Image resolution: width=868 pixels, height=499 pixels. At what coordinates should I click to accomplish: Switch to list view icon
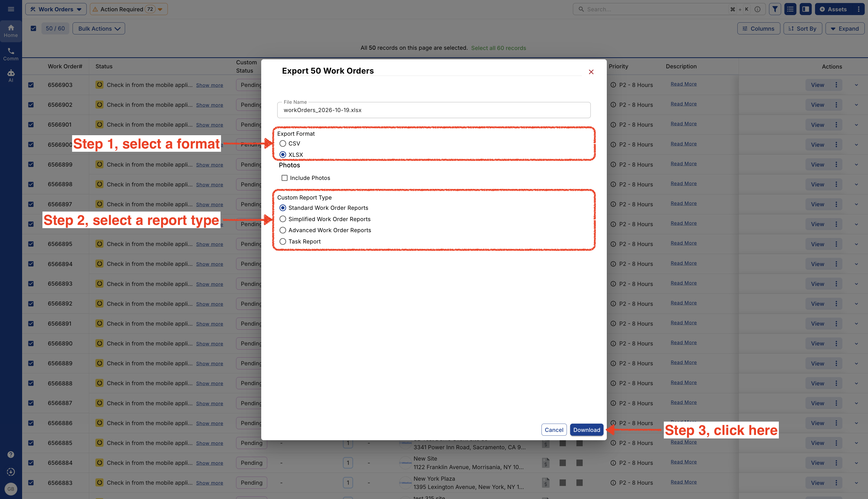pos(790,9)
